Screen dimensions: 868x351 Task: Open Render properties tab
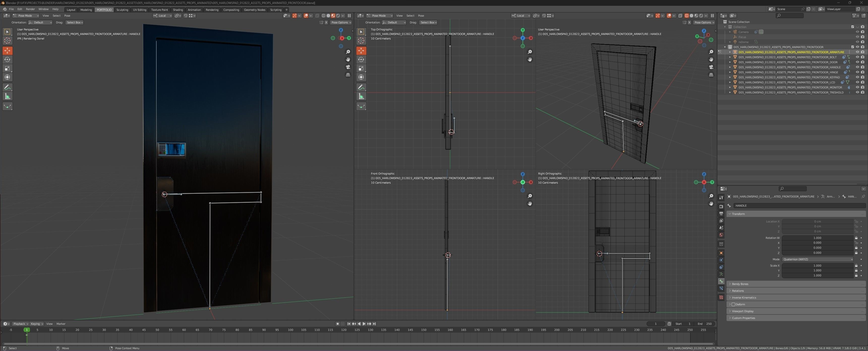pos(721,206)
